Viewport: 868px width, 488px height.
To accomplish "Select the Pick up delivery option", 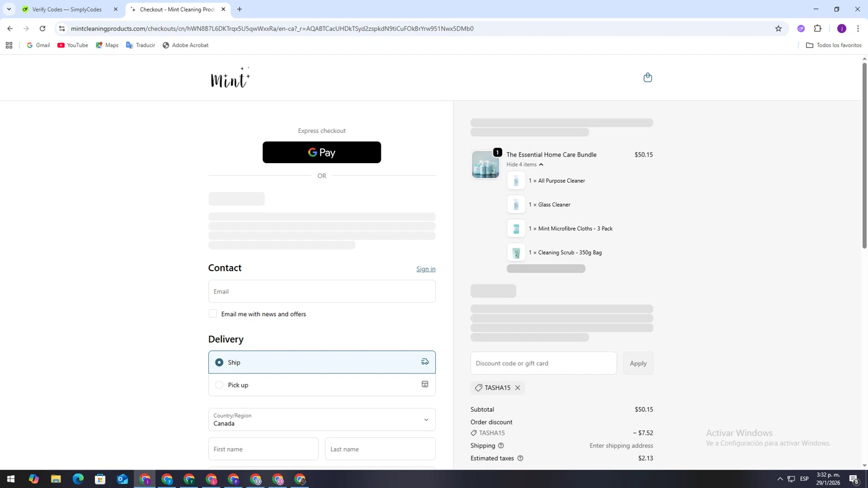I will pyautogui.click(x=322, y=385).
